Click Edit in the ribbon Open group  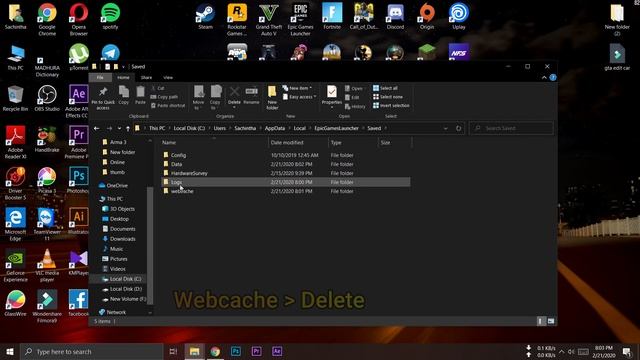pyautogui.click(x=352, y=97)
